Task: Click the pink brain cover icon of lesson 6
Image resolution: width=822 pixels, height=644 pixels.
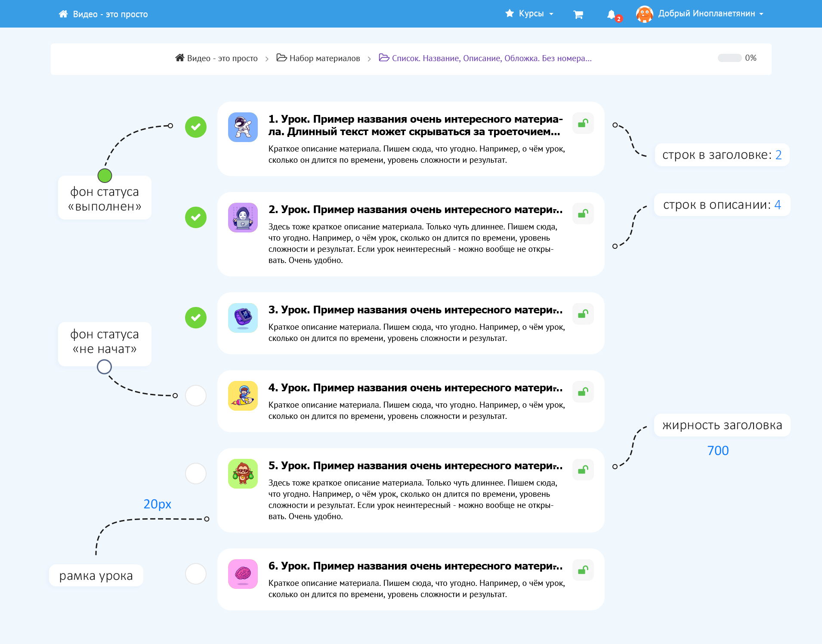Action: 243,574
